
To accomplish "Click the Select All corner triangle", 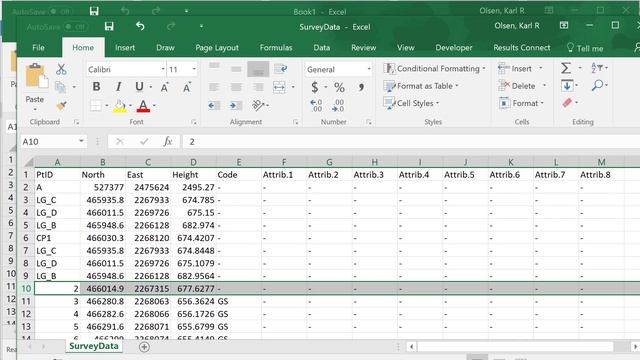I will click(x=28, y=162).
